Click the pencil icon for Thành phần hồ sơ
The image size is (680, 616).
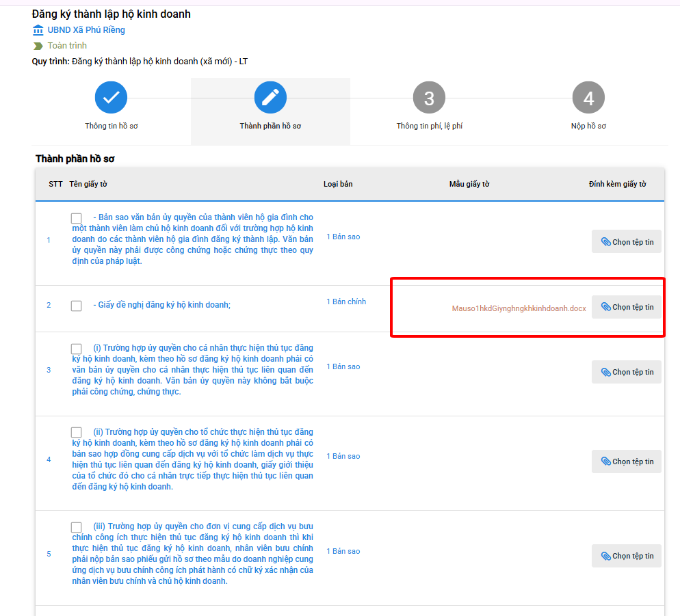[x=270, y=98]
